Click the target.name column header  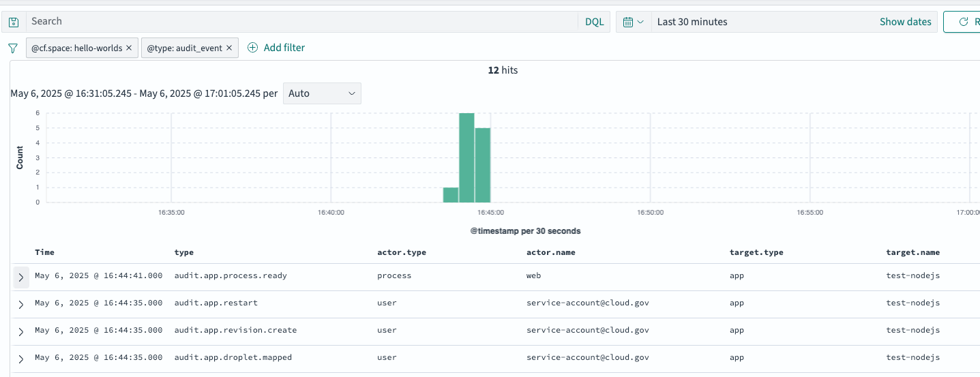913,252
